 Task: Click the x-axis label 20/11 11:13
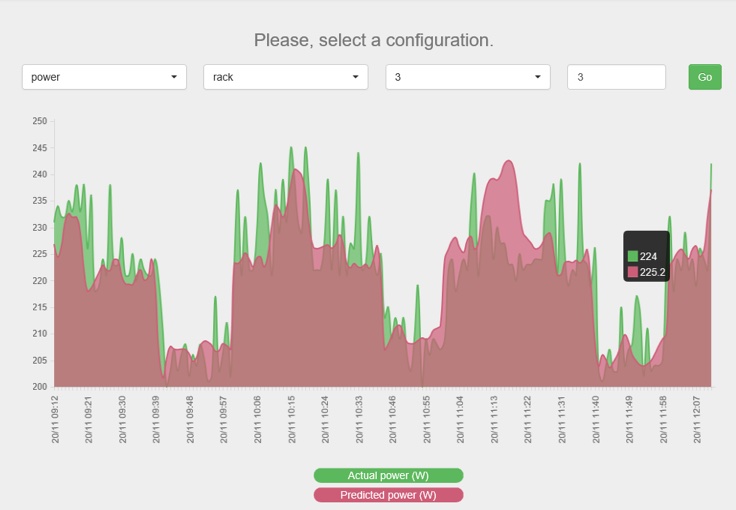494,420
